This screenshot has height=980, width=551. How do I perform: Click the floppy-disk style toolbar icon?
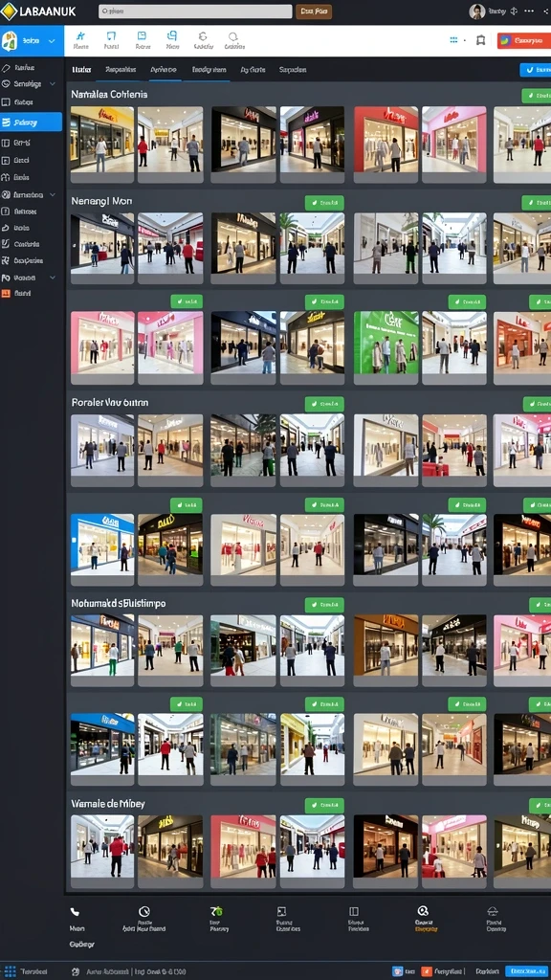point(142,36)
